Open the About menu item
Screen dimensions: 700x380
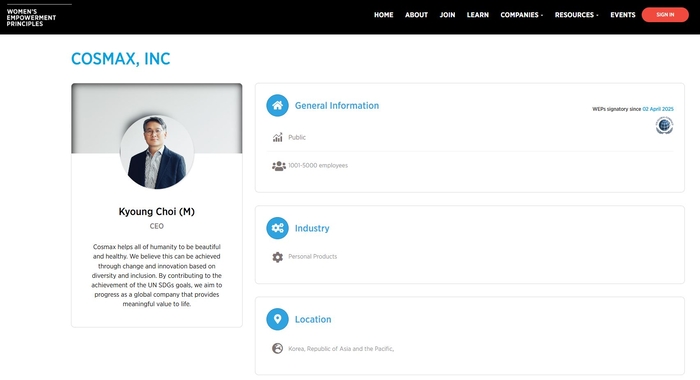coord(417,15)
